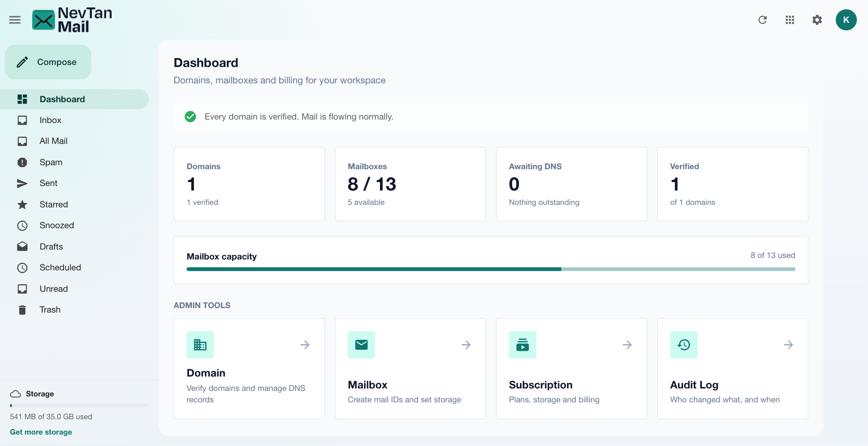Open the All Mail folder
The image size is (868, 446).
tap(74, 141)
